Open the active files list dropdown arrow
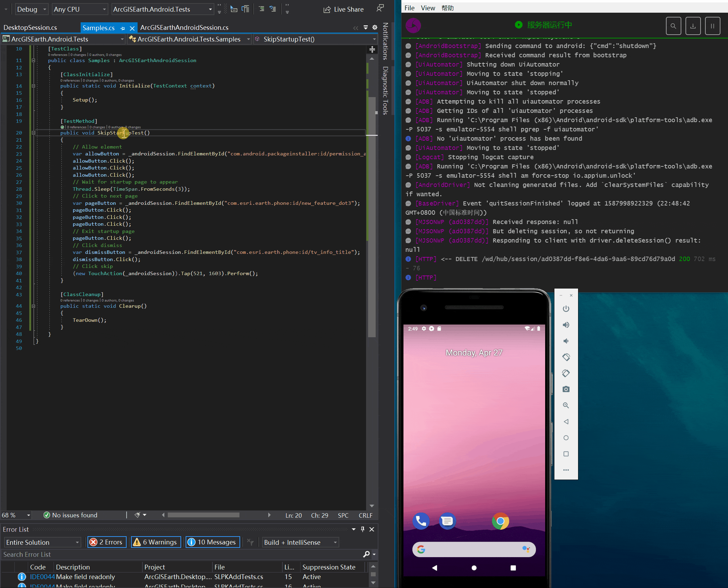The width and height of the screenshot is (728, 588). [366, 27]
